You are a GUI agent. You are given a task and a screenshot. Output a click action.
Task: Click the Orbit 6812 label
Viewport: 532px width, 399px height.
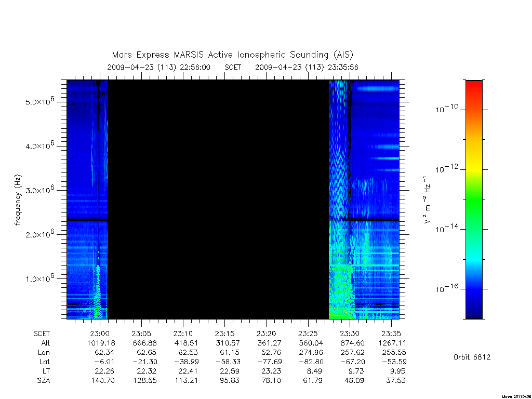tap(472, 357)
